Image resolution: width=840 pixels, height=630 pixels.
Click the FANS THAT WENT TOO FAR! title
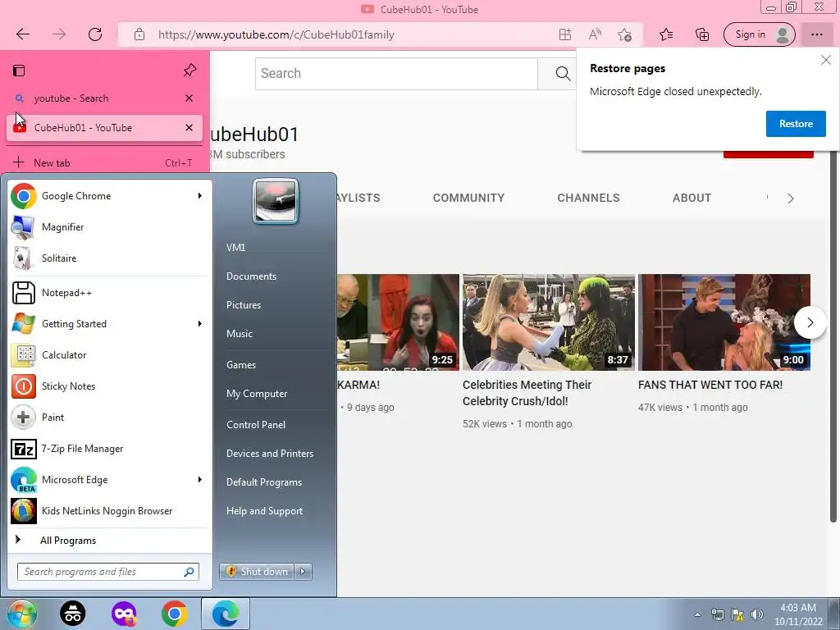(710, 385)
